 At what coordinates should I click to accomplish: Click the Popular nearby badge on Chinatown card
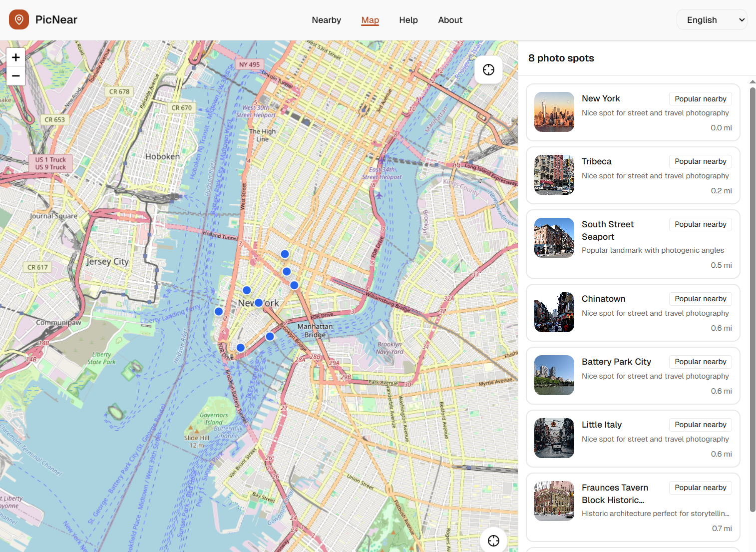701,299
